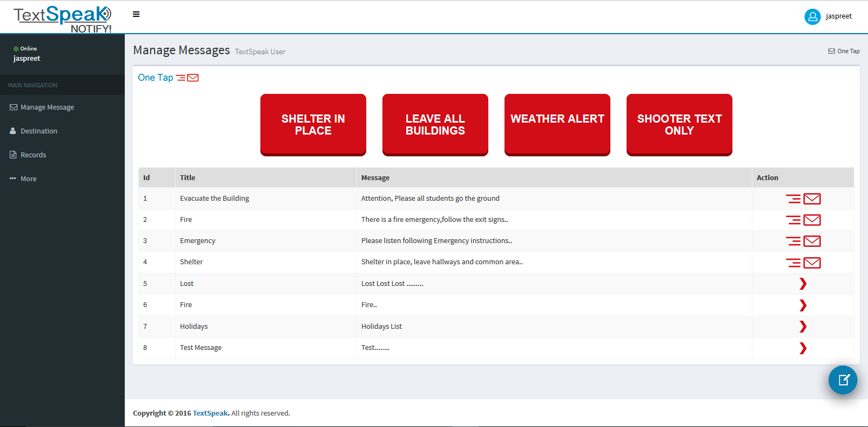Trigger the WEATHER ALERT button
The width and height of the screenshot is (868, 427).
tap(557, 124)
